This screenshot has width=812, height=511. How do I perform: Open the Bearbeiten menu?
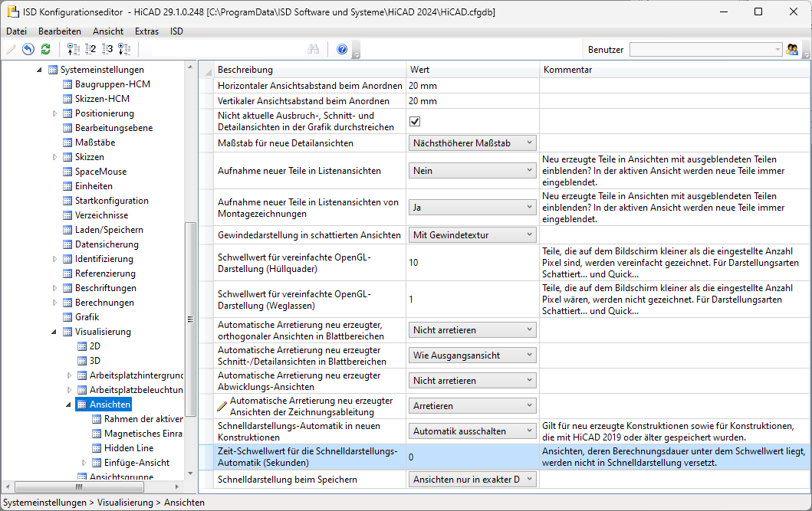[x=60, y=31]
